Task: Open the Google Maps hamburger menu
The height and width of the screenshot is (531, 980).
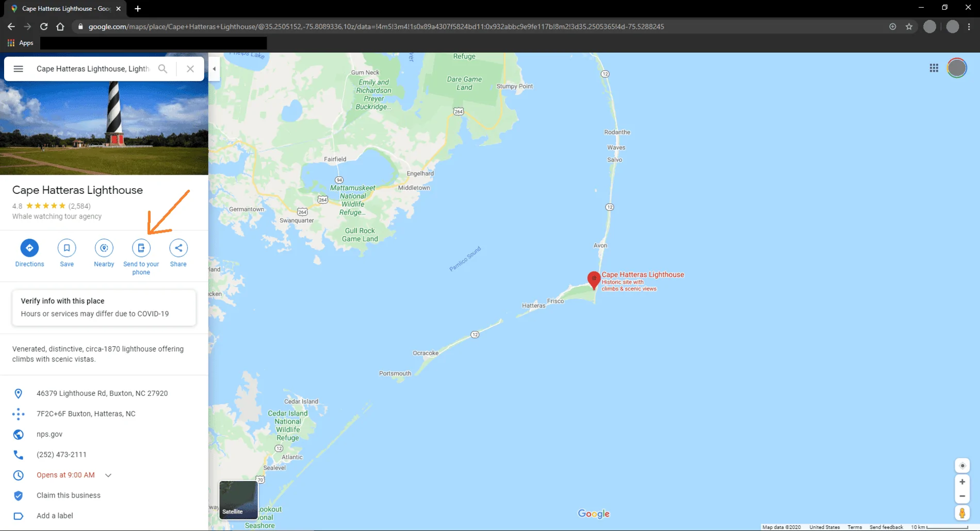Action: (18, 69)
